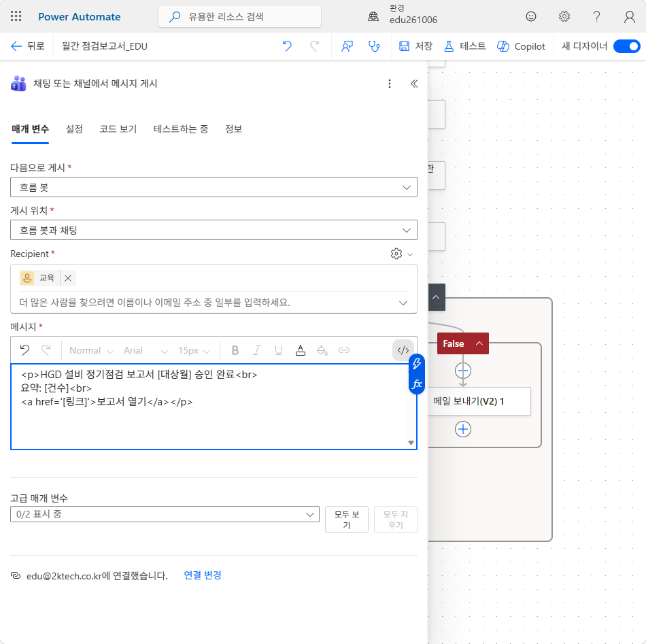Redo in the message editor toolbar

(x=46, y=350)
